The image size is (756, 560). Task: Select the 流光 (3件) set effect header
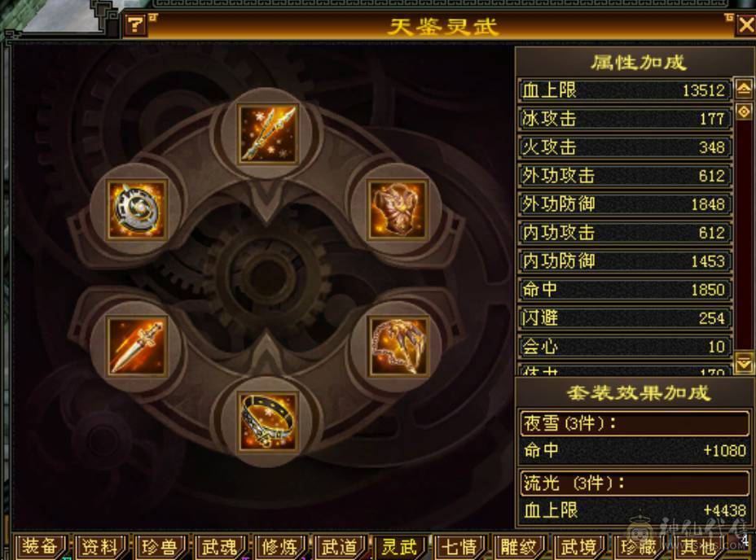click(635, 483)
